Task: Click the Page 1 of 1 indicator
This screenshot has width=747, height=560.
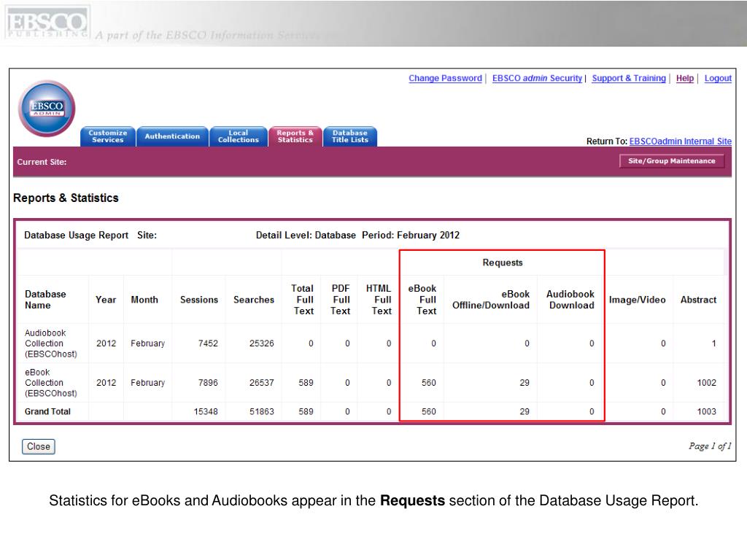Action: click(710, 446)
